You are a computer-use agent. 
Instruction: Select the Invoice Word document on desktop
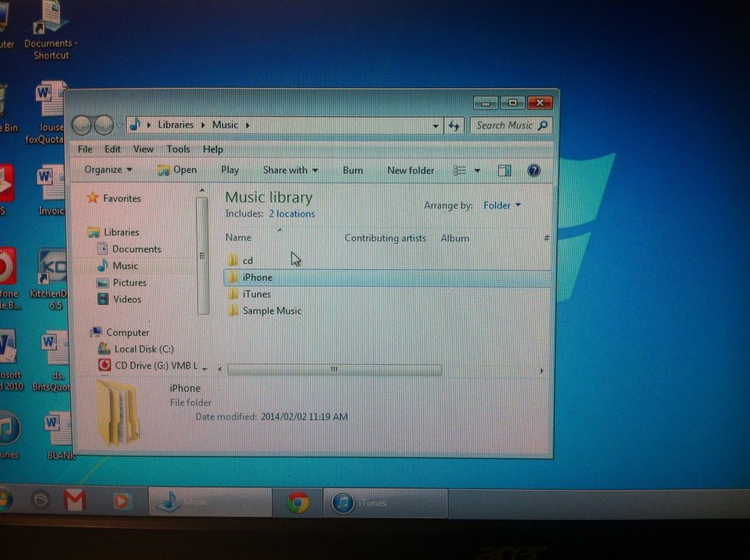pyautogui.click(x=51, y=190)
